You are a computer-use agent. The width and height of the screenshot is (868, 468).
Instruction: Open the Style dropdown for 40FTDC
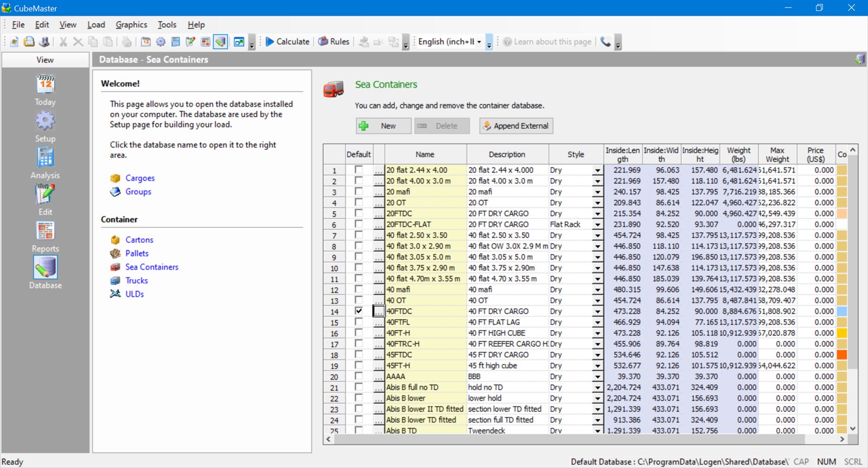tap(598, 312)
